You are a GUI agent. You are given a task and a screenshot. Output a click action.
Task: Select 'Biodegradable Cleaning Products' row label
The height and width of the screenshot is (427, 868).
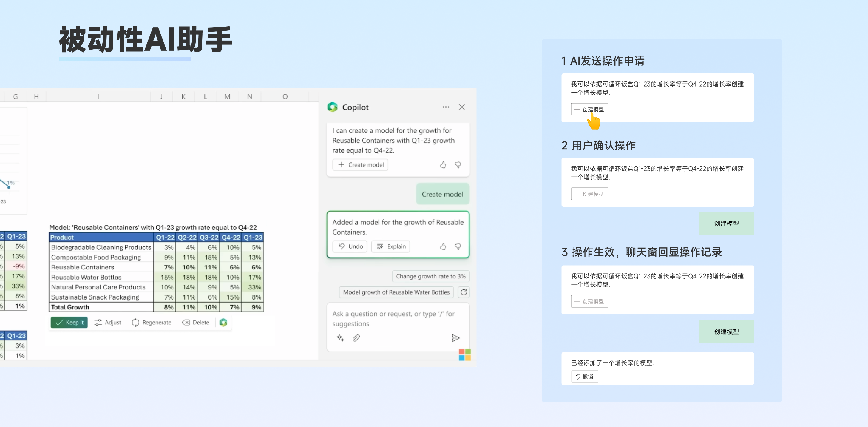pyautogui.click(x=101, y=247)
